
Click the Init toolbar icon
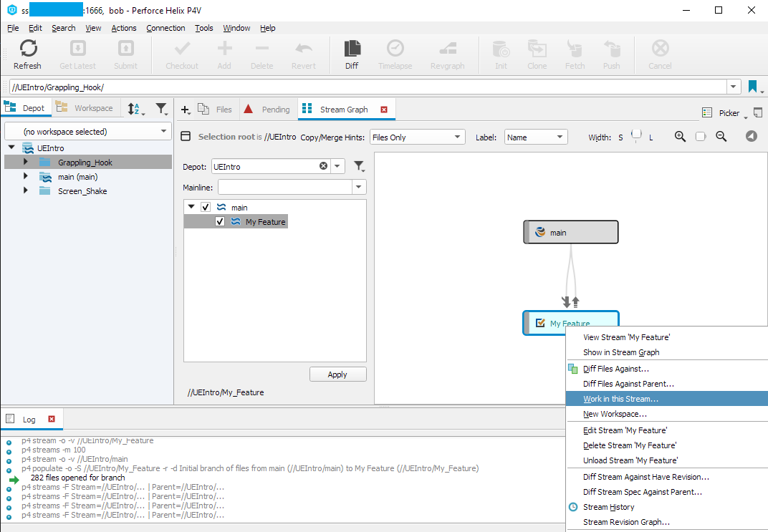(x=501, y=54)
